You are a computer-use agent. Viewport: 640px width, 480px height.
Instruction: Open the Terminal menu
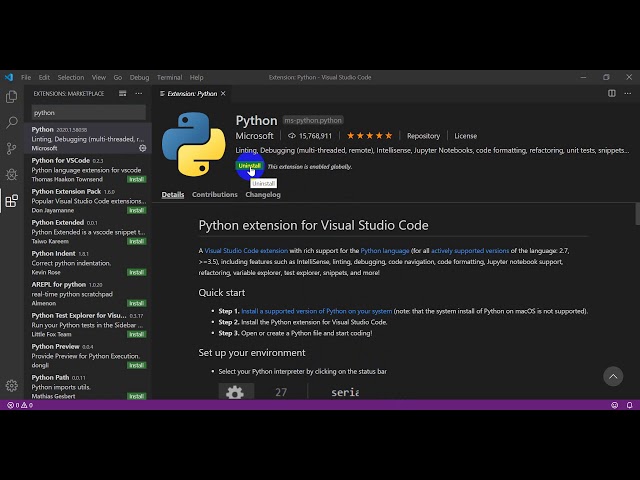169,77
